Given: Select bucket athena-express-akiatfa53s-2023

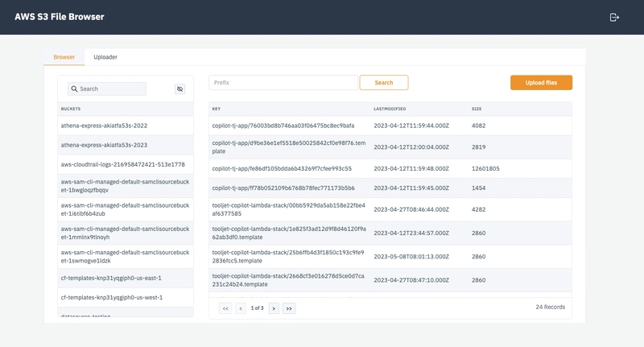Looking at the screenshot, I should coord(126,145).
